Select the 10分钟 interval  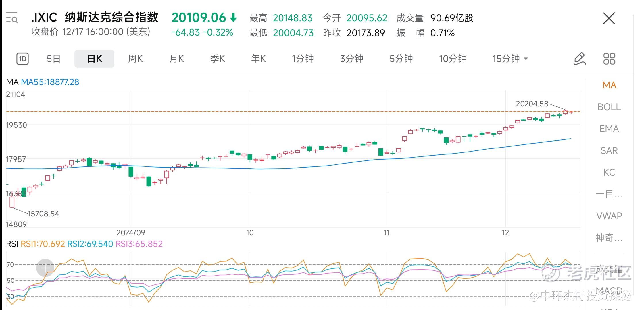[x=453, y=59]
